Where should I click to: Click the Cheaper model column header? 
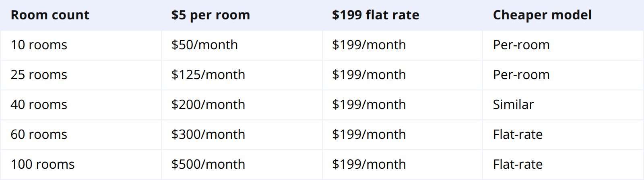pos(542,15)
